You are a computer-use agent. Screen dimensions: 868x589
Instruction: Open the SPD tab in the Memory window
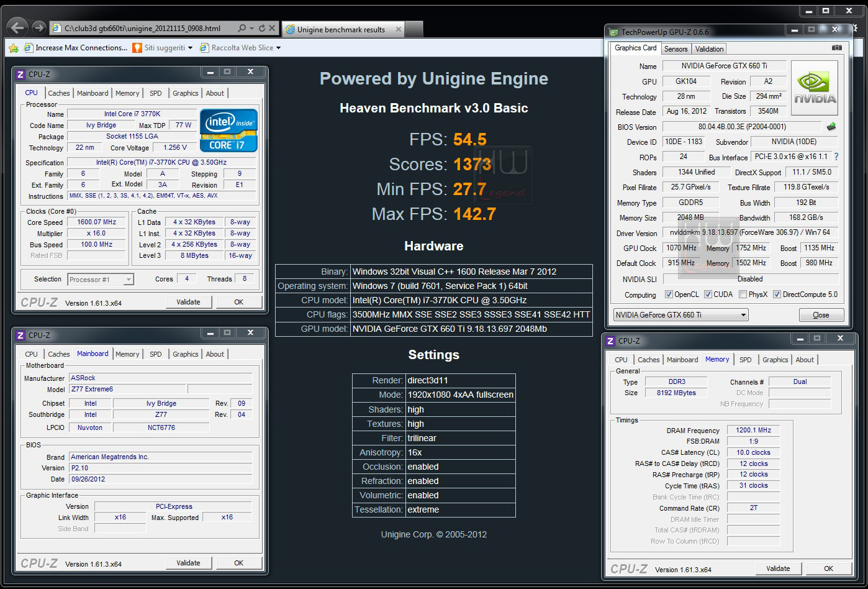tap(745, 360)
